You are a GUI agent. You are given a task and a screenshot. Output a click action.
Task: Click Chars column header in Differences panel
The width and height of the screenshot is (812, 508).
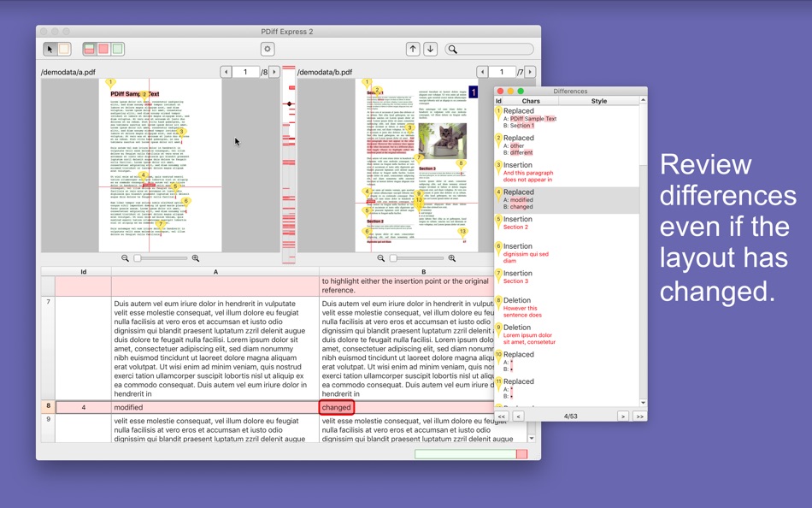531,101
